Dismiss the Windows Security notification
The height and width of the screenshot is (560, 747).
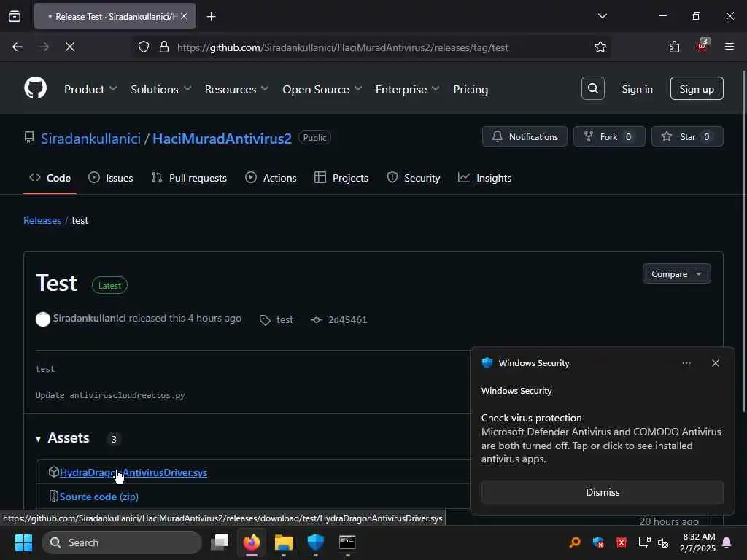point(602,492)
